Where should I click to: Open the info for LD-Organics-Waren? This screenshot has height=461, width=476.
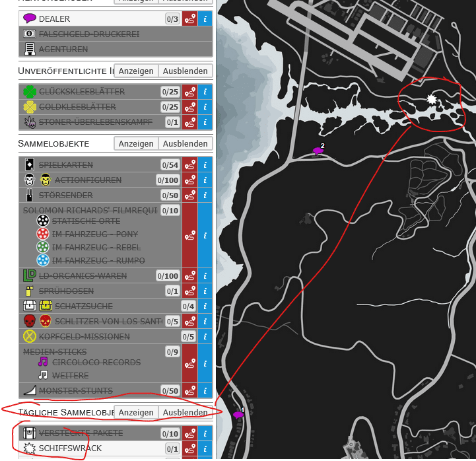205,276
